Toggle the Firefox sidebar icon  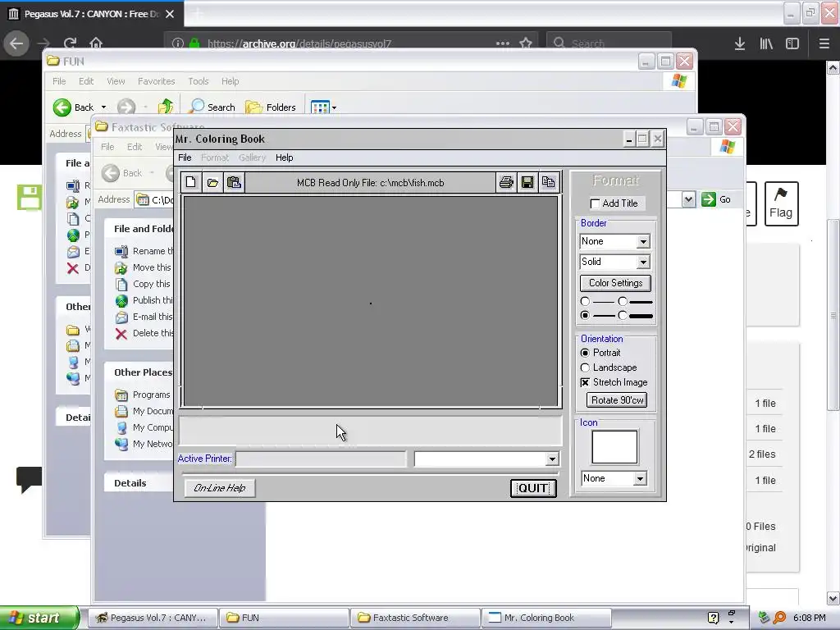click(792, 43)
